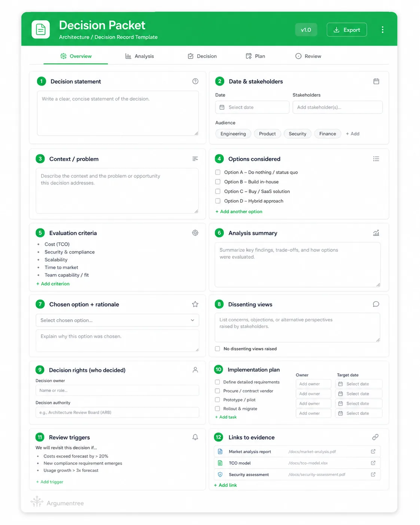Image resolution: width=420 pixels, height=525 pixels.
Task: Click the chart icon in Analysis summary
Action: [376, 233]
